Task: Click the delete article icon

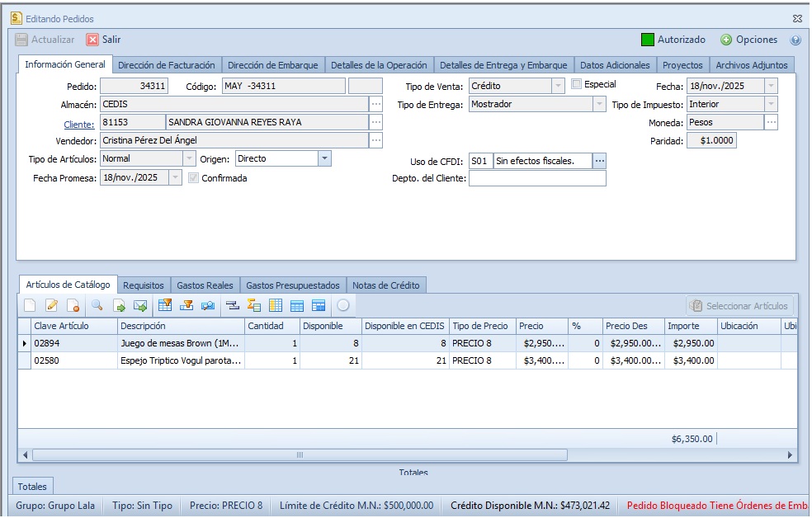Action: (x=73, y=305)
